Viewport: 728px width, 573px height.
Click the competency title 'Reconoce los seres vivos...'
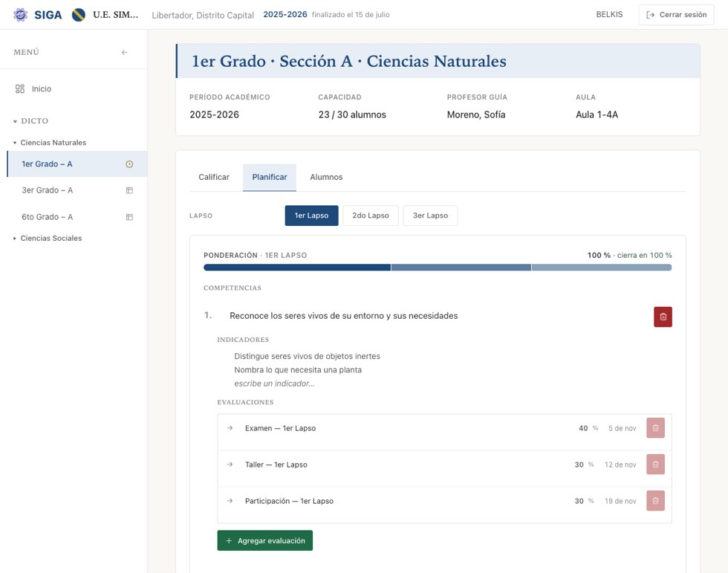(343, 316)
